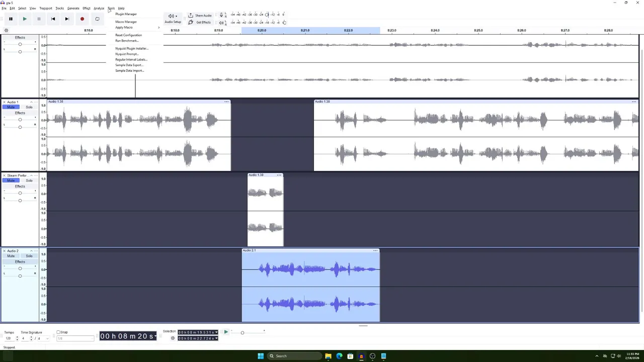Enable the Snap checkbox
The image size is (644, 362).
[x=58, y=332]
